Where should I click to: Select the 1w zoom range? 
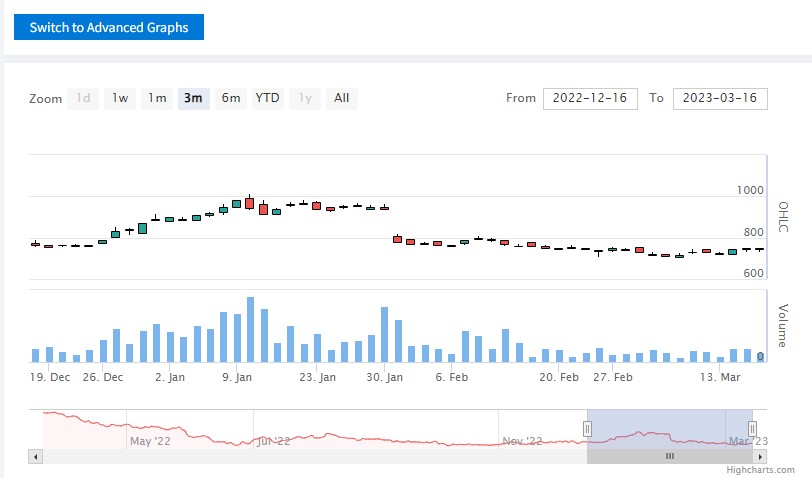tap(120, 98)
